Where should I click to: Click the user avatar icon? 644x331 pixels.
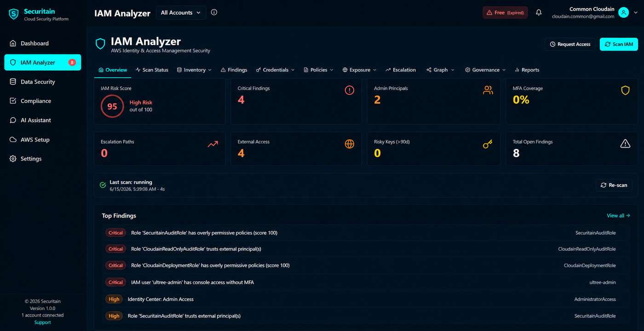click(x=623, y=12)
